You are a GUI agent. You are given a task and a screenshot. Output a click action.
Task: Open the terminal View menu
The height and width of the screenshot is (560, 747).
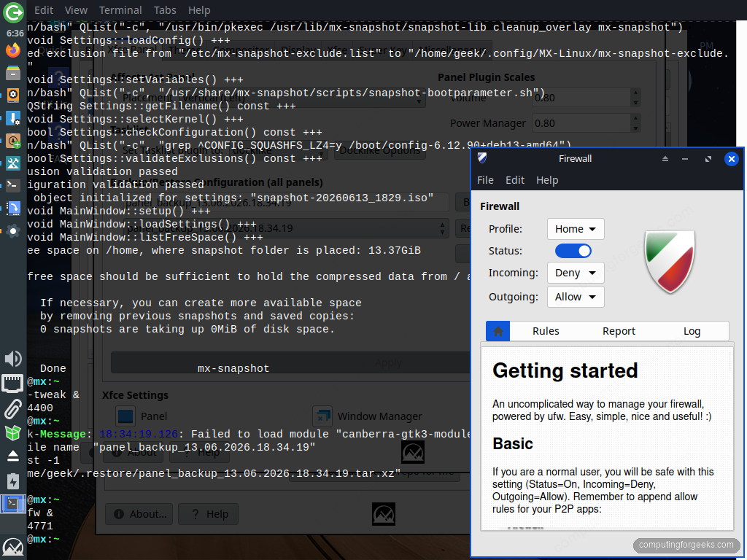coord(76,10)
